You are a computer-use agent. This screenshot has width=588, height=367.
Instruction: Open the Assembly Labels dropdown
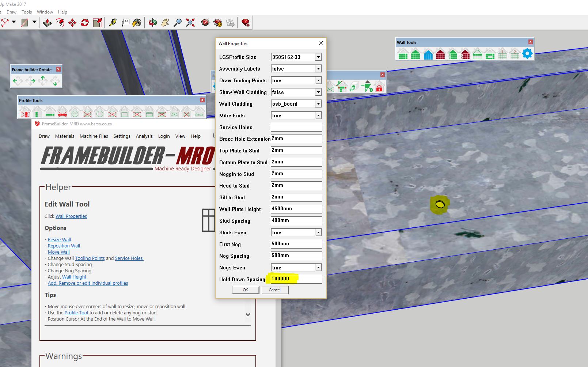(x=318, y=69)
